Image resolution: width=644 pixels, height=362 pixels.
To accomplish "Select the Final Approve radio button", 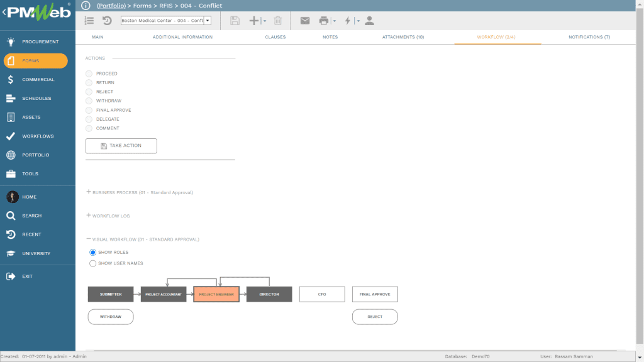I will click(89, 110).
